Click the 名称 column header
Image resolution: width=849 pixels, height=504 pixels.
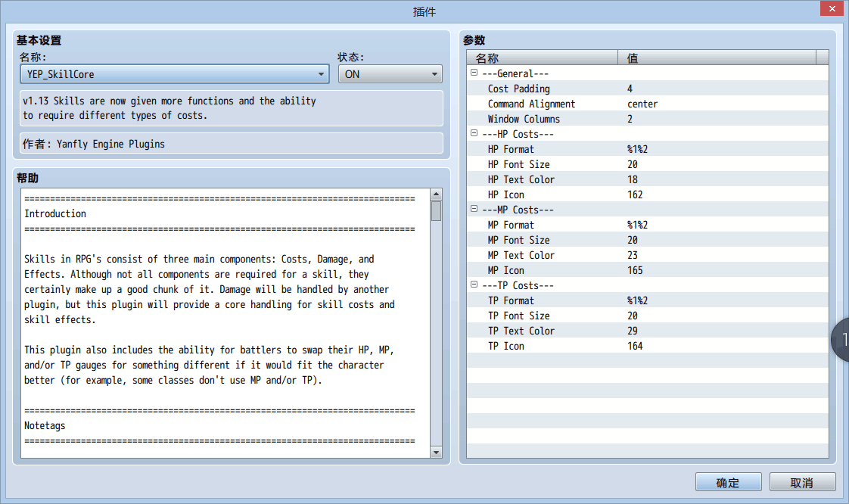[542, 58]
